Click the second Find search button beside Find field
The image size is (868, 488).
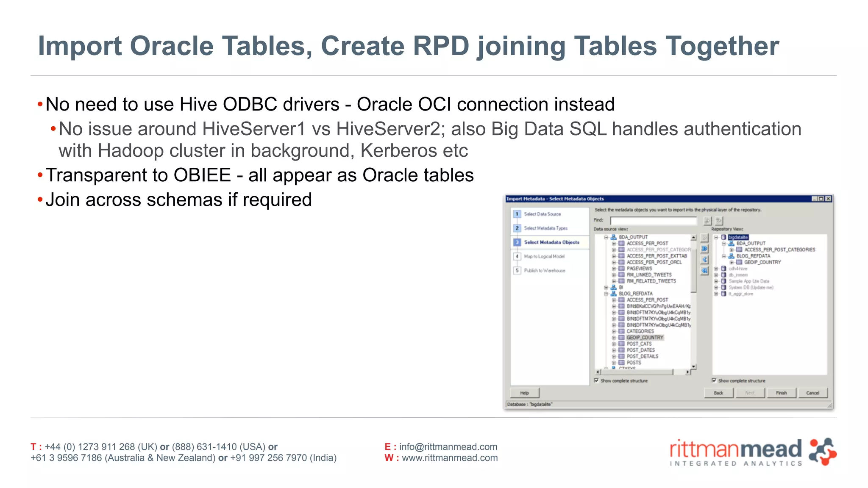719,221
